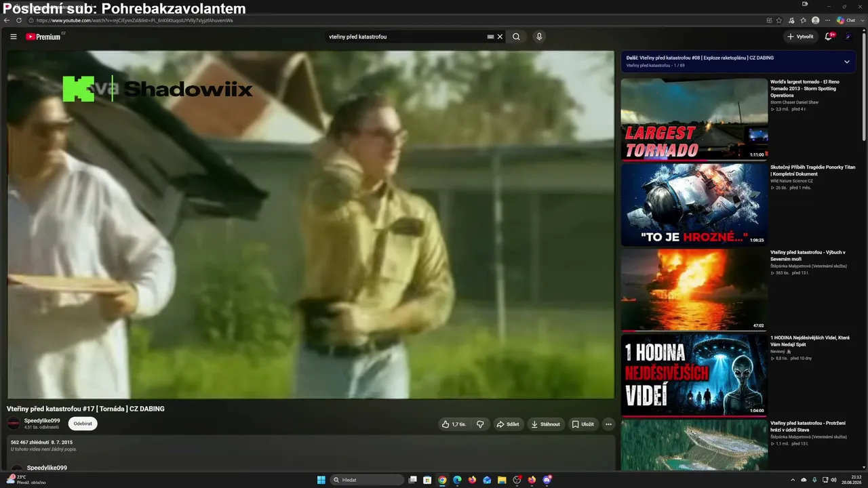The width and height of the screenshot is (868, 488).
Task: Visit the Wild Nature Science CZ channel
Action: [791, 181]
